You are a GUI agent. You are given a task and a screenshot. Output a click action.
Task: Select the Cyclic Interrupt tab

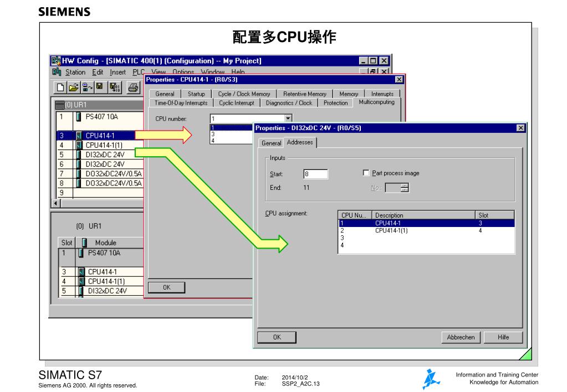(237, 103)
